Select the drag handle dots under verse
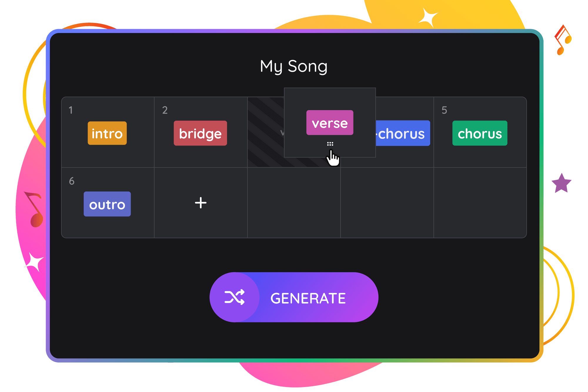 [x=330, y=143]
